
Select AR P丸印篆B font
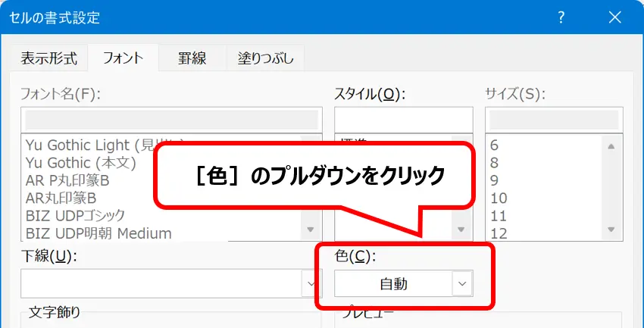67,180
